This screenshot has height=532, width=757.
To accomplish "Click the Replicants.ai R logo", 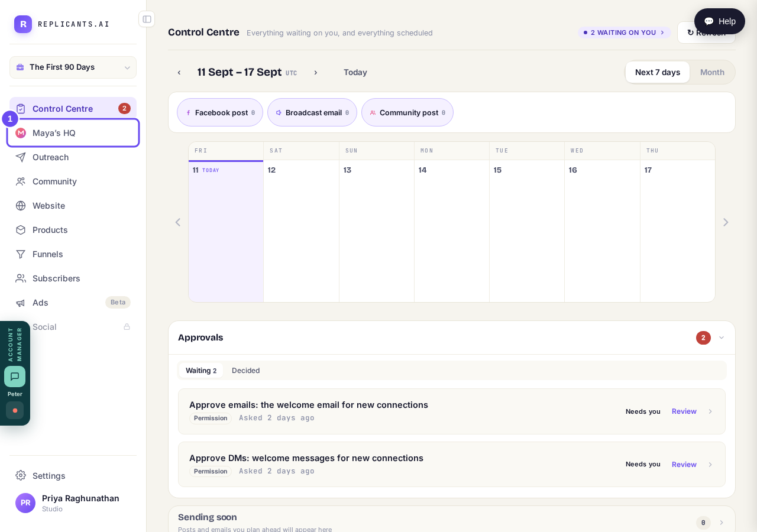I will (23, 24).
